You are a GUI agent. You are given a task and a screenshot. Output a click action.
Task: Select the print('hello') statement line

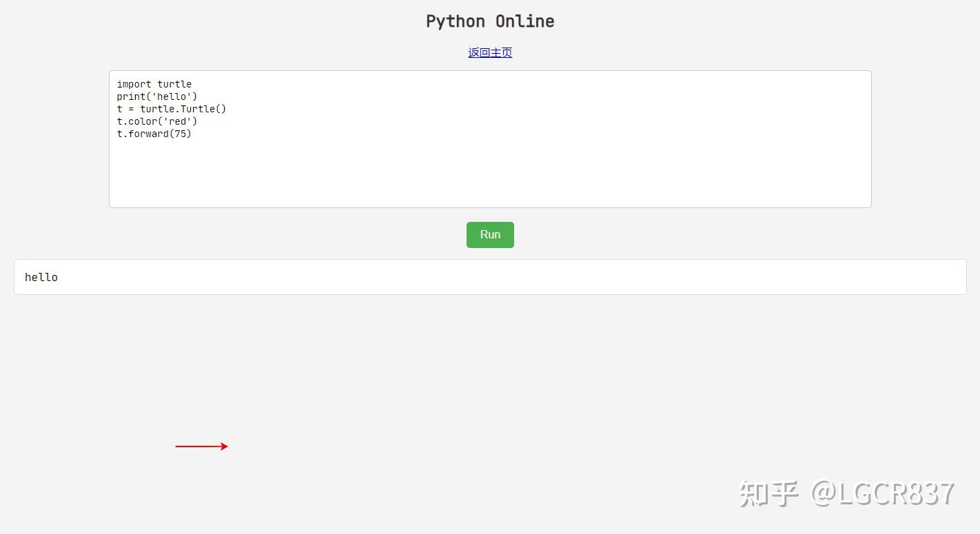tap(156, 96)
